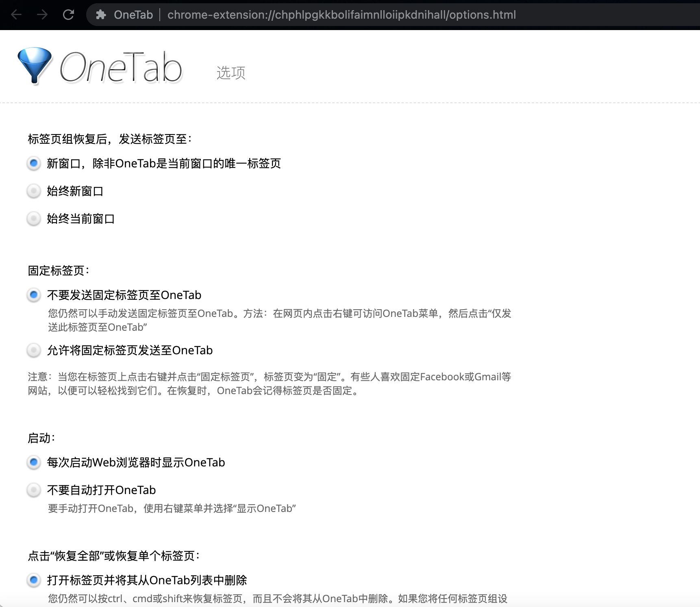Viewport: 700px width, 607px height.
Task: Click the 标签页组恢复后，发送标签页至 heading
Action: pyautogui.click(x=110, y=139)
